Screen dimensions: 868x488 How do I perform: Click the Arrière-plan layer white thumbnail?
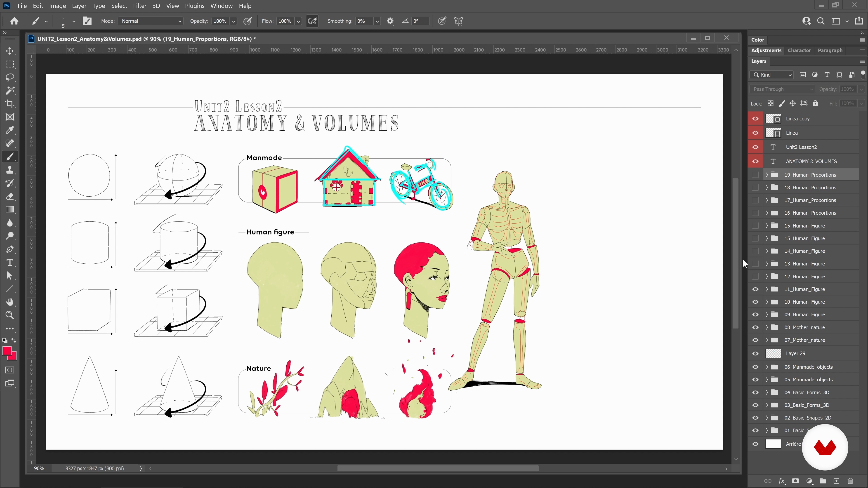pyautogui.click(x=773, y=444)
